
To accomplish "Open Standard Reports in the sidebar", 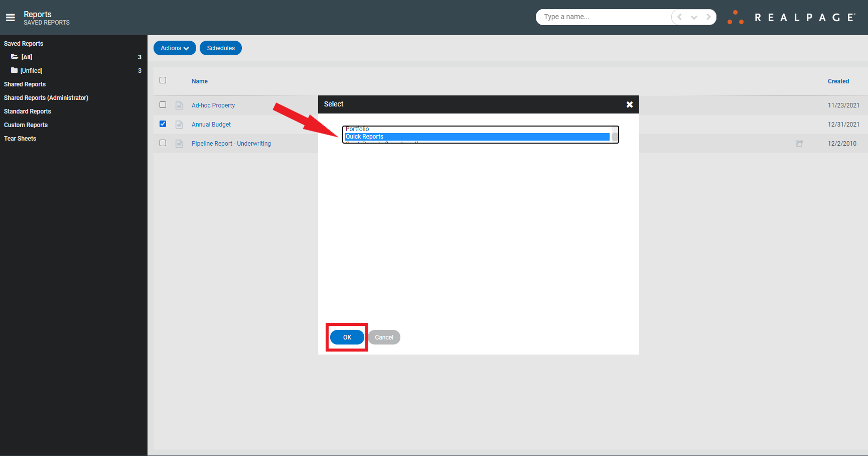I will click(x=28, y=111).
